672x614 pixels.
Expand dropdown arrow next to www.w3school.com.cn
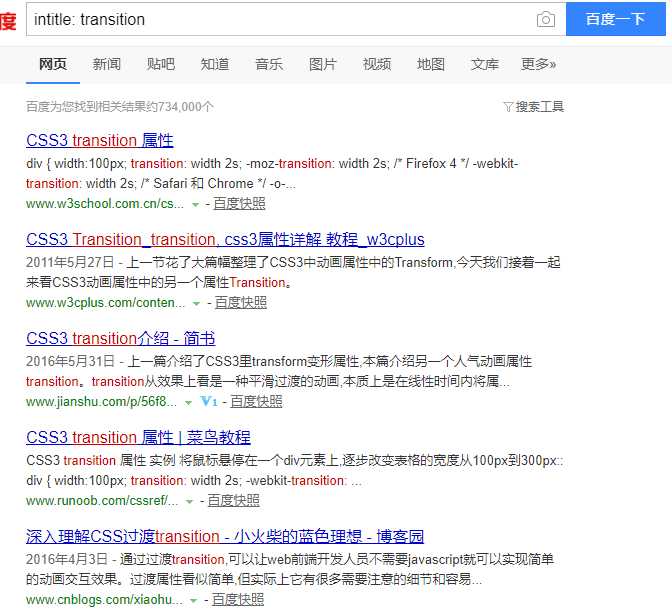(x=195, y=205)
